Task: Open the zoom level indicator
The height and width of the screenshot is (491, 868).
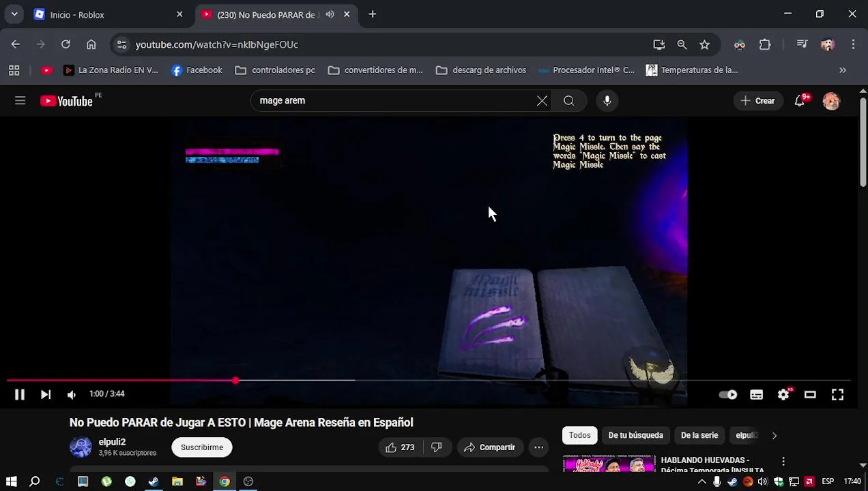Action: pyautogui.click(x=682, y=44)
